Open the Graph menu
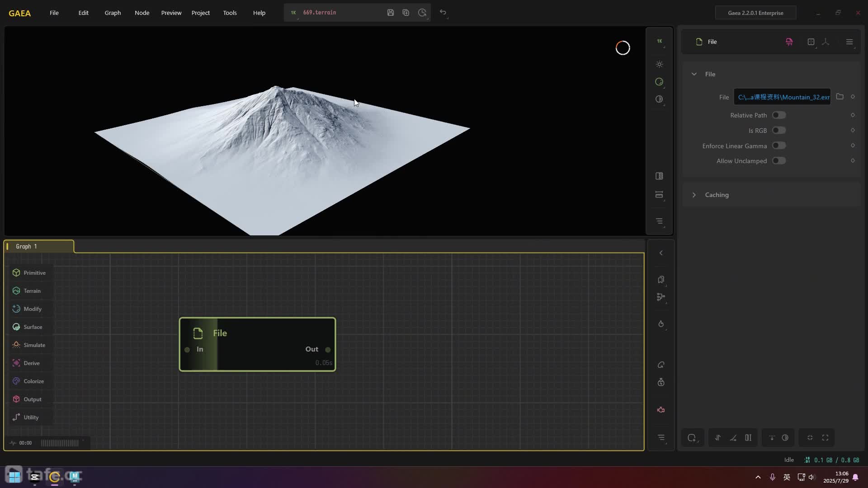The image size is (868, 488). tap(113, 13)
